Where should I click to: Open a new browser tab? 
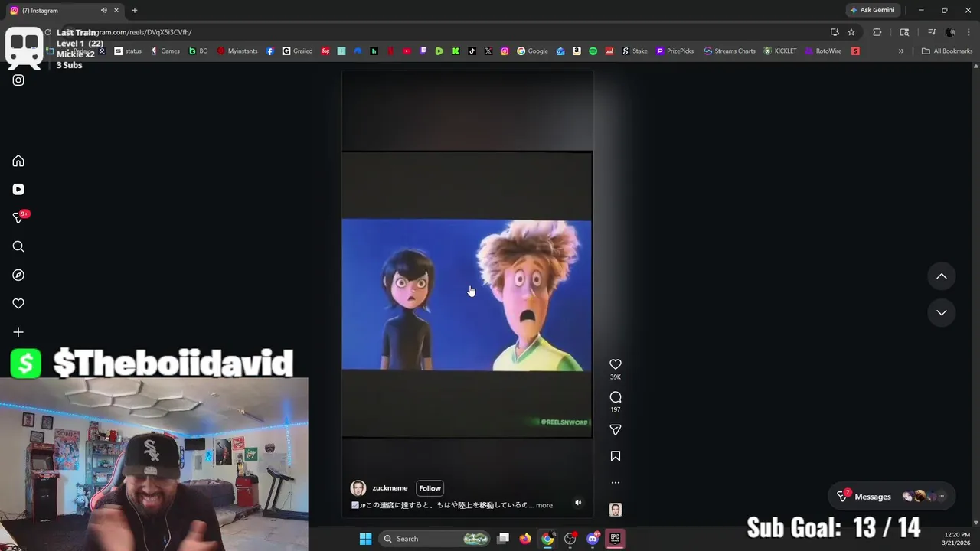pyautogui.click(x=135, y=11)
